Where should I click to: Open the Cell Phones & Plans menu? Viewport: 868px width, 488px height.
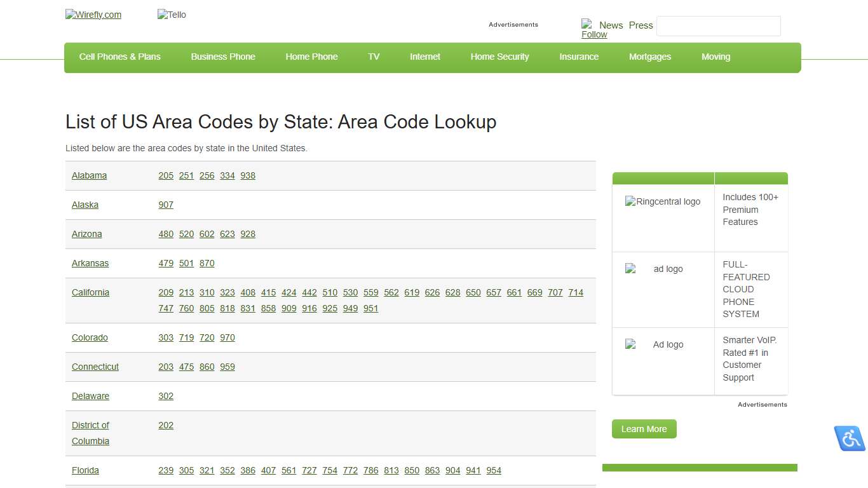pos(119,57)
